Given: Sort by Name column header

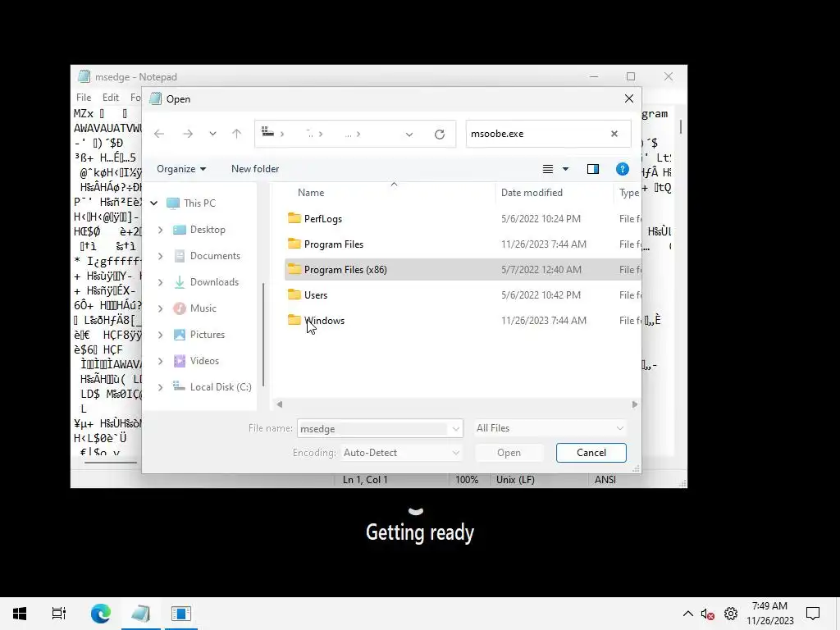Looking at the screenshot, I should click(311, 193).
